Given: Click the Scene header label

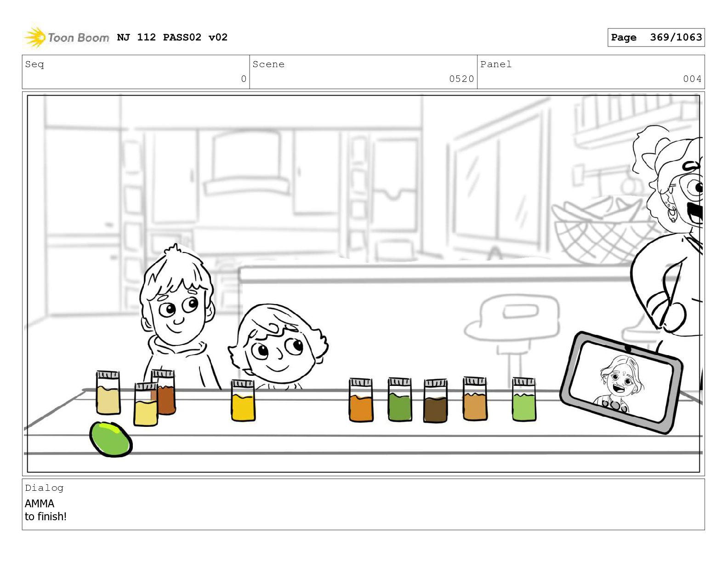Looking at the screenshot, I should [268, 64].
